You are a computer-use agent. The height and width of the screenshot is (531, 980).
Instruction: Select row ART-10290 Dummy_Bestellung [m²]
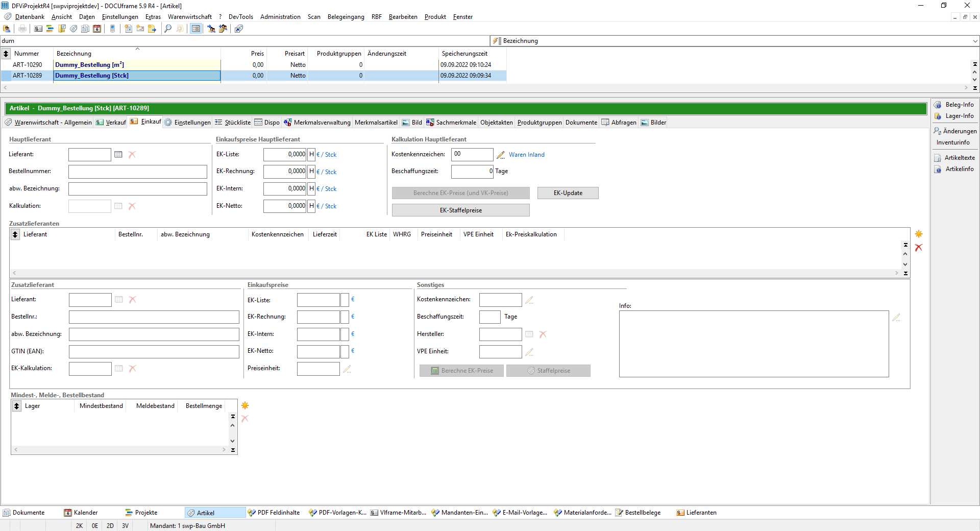[x=254, y=65]
